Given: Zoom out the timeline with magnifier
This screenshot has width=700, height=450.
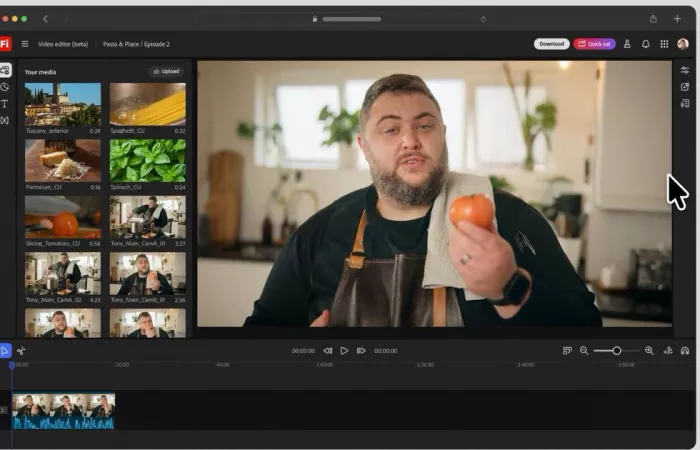Looking at the screenshot, I should pos(584,351).
